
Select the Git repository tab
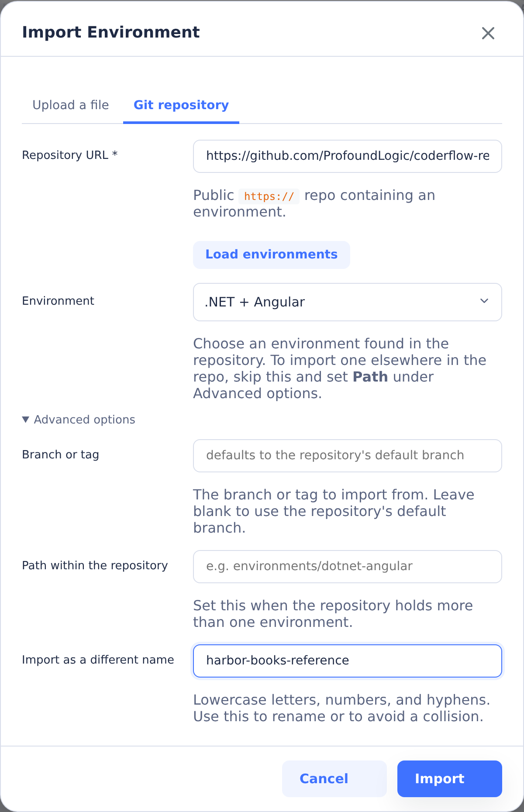[x=181, y=105]
